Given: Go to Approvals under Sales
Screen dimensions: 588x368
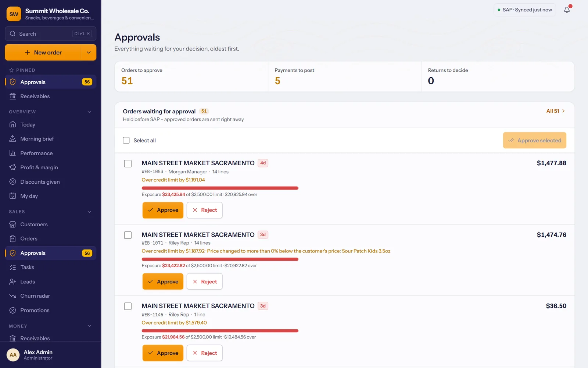Looking at the screenshot, I should (x=51, y=253).
